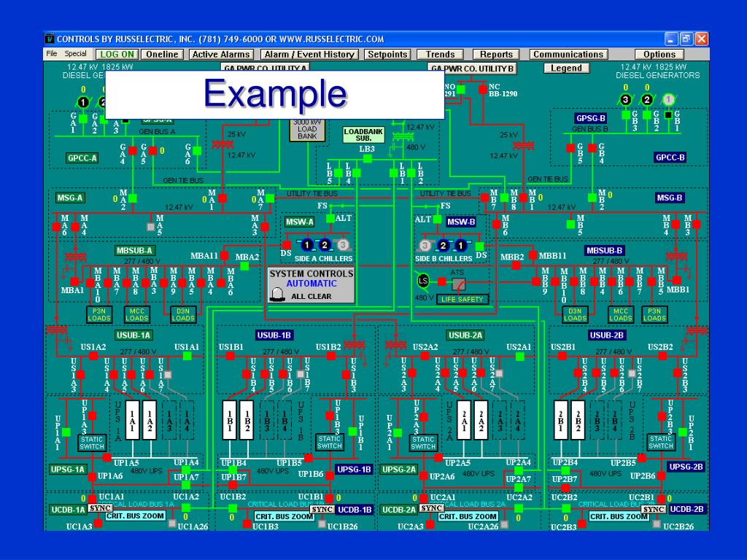Viewport: 747px width, 560px height.
Task: Open the Special menu
Action: point(75,54)
